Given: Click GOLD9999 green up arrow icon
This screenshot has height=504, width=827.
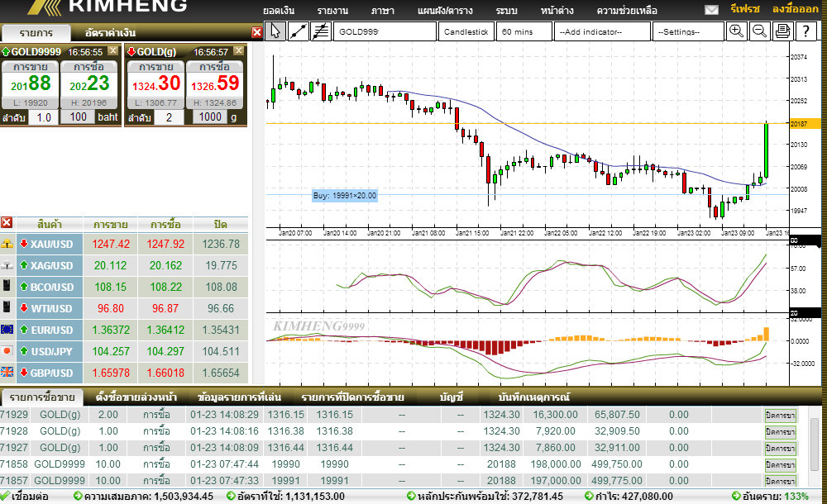Looking at the screenshot, I should [x=6, y=52].
